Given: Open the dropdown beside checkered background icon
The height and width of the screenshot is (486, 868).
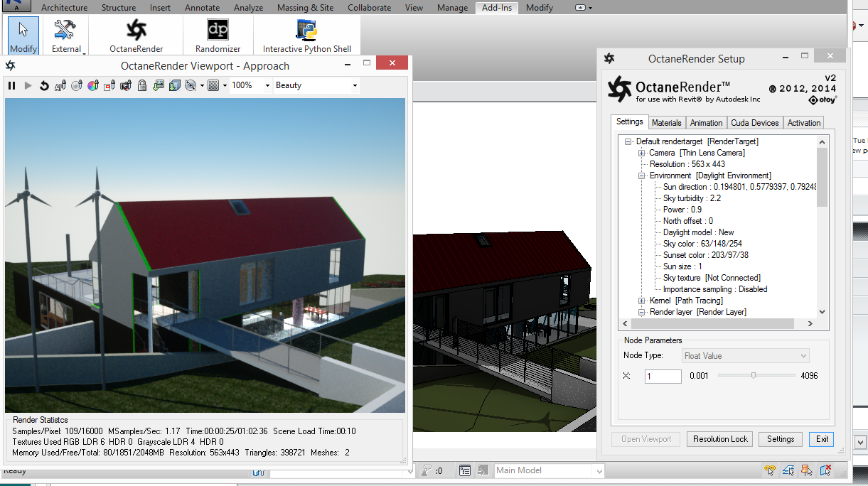Looking at the screenshot, I should [225, 86].
